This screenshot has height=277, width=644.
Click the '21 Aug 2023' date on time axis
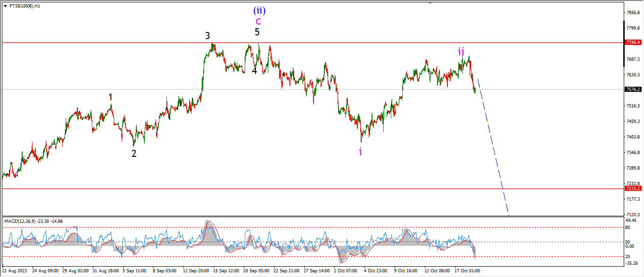click(14, 271)
